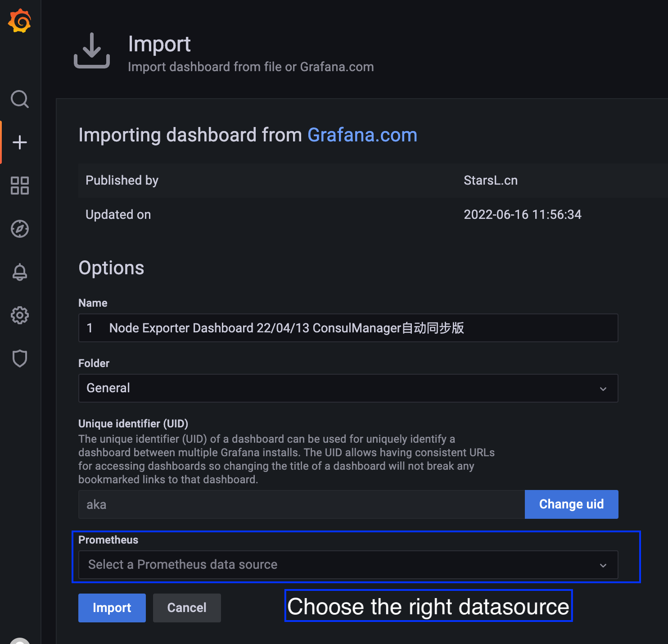This screenshot has height=644, width=668.
Task: Click the user avatar at sidebar bottom
Action: pyautogui.click(x=20, y=640)
